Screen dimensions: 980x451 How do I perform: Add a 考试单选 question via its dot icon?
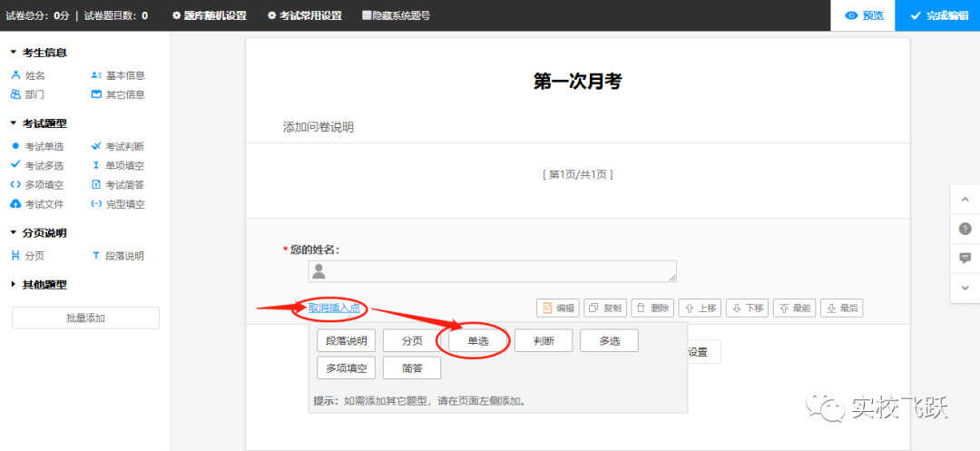(x=15, y=146)
